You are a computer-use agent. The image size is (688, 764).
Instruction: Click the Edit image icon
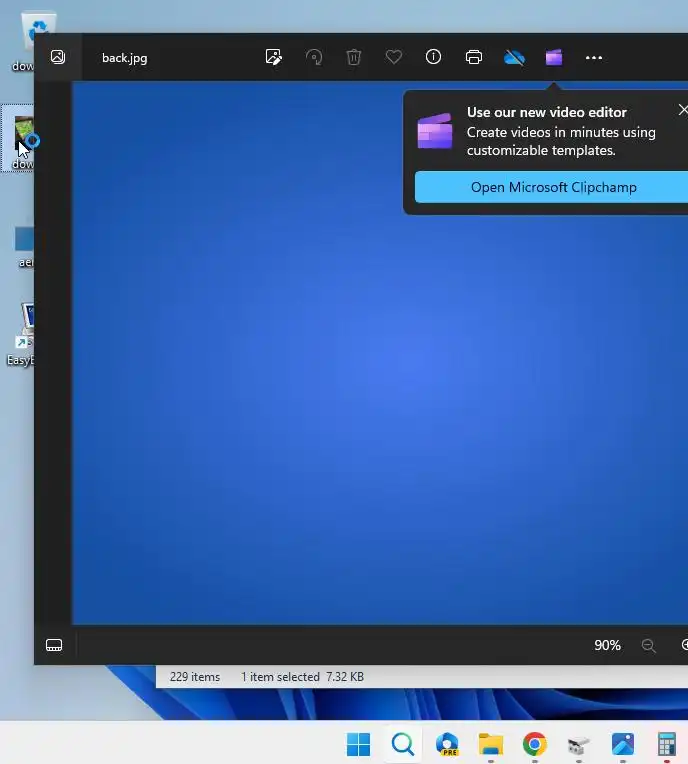click(274, 57)
